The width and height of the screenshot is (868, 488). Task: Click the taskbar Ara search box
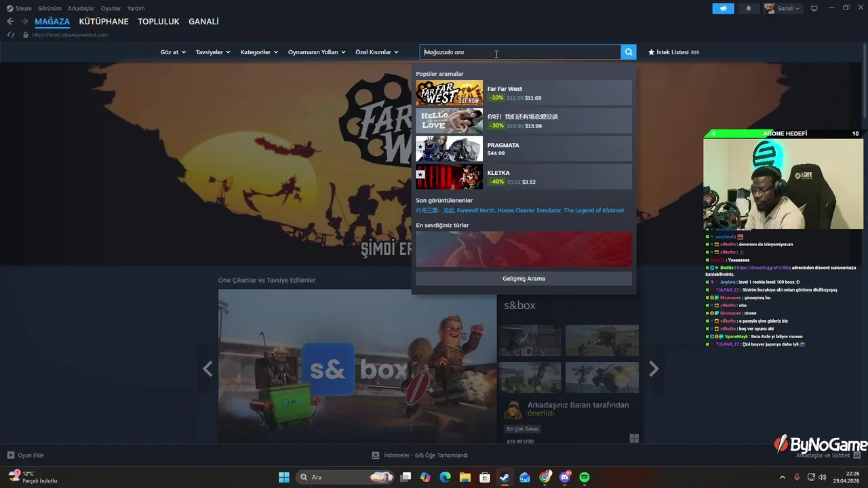(x=346, y=477)
